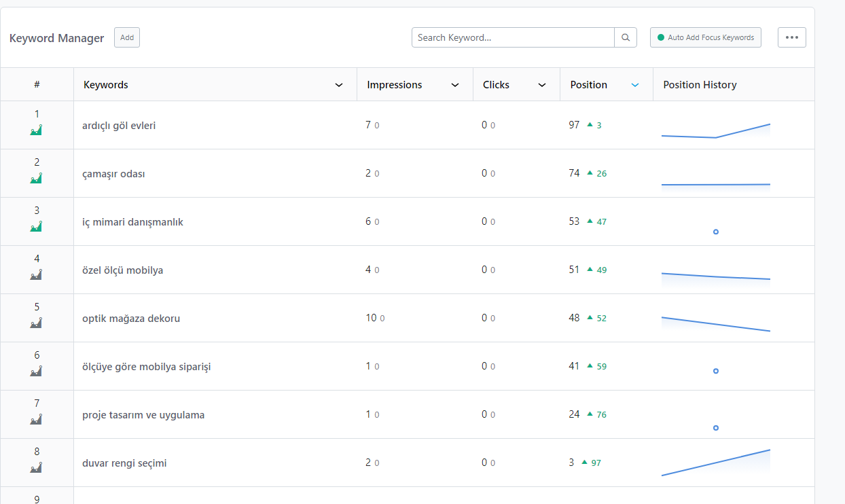Click position history dot for iç mimari danışmanlık

coord(716,232)
